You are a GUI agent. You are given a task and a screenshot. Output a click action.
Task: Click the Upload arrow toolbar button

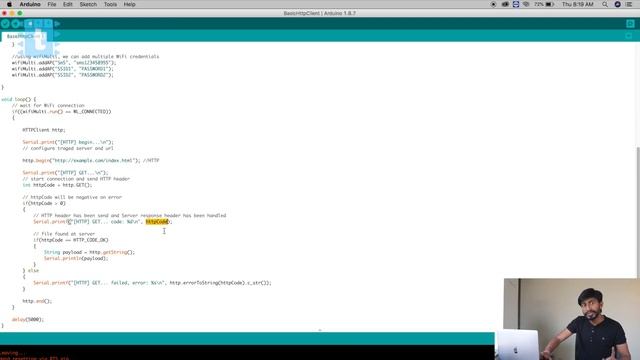tap(16, 24)
